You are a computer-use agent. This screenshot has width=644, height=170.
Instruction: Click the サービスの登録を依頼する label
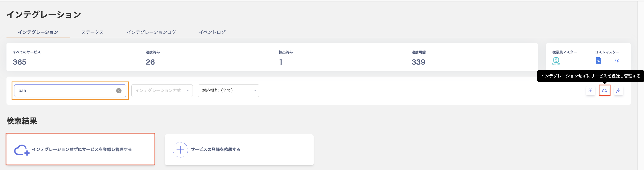tap(215, 150)
